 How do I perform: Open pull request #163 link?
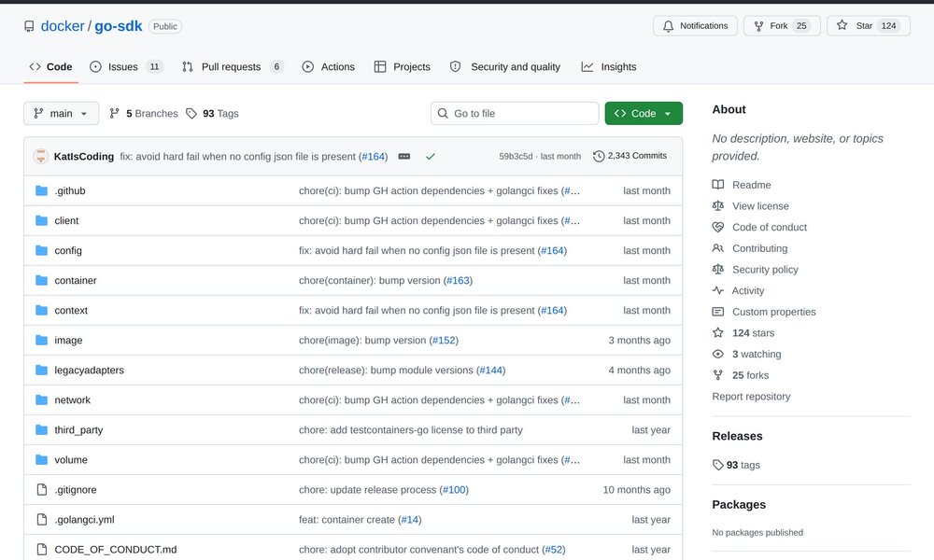458,280
